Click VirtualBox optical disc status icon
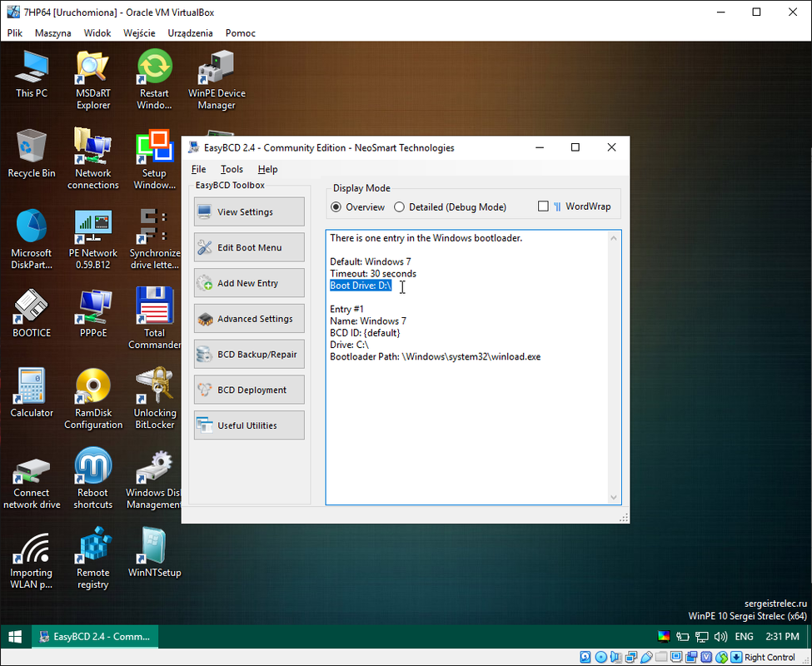Image resolution: width=812 pixels, height=666 pixels. click(600, 657)
